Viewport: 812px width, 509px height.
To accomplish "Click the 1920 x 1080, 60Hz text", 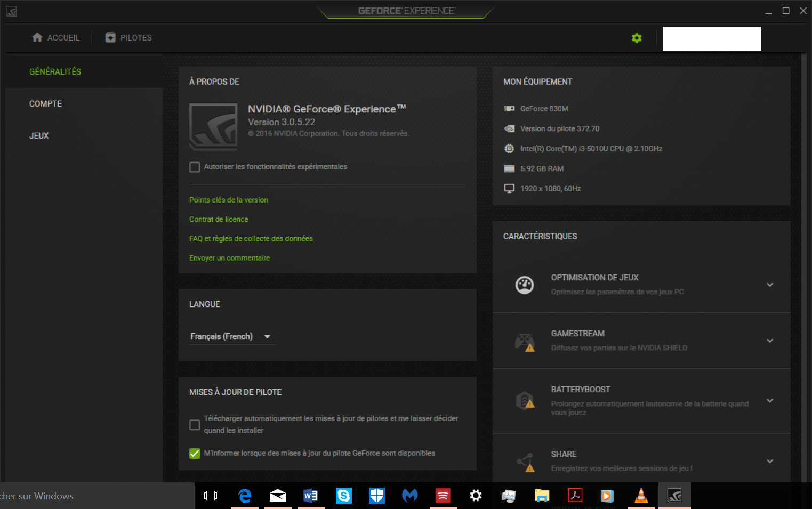I will (x=551, y=189).
